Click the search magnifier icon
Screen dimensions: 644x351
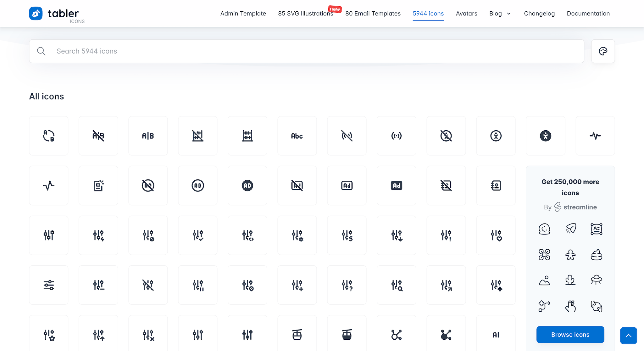41,51
